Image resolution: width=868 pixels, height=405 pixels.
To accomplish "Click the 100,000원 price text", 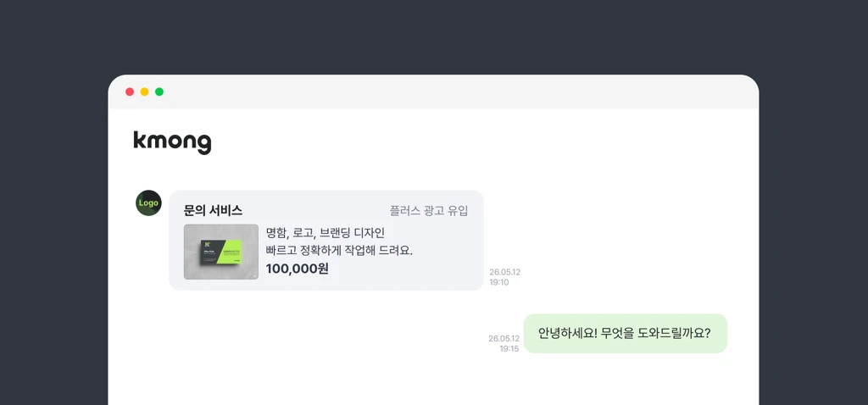I will point(298,269).
